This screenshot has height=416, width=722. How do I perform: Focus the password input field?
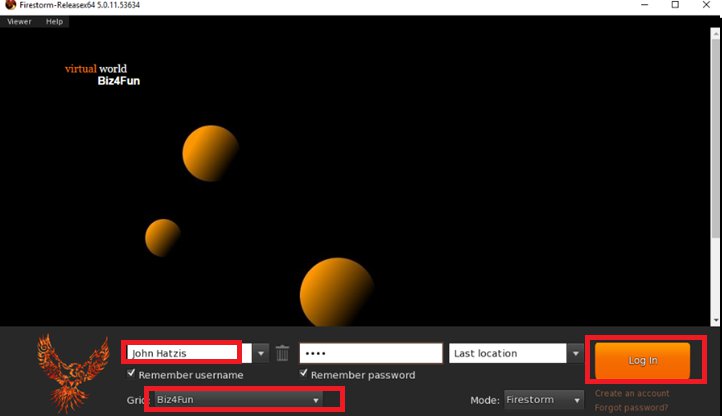370,353
